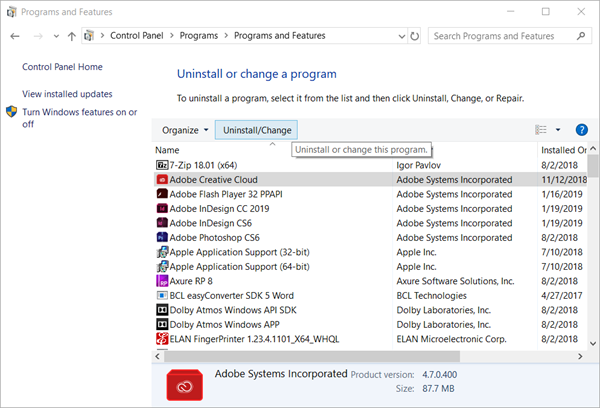
Task: Go up one level with Up arrow
Action: point(72,36)
